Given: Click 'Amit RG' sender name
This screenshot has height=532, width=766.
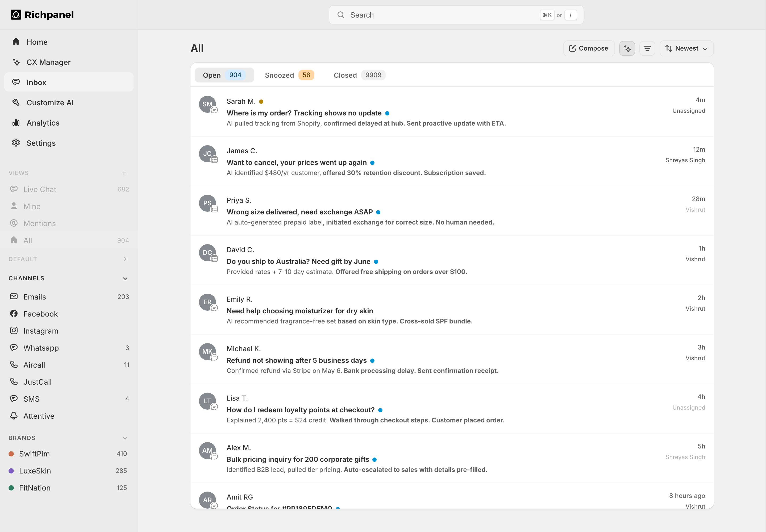Looking at the screenshot, I should (240, 497).
